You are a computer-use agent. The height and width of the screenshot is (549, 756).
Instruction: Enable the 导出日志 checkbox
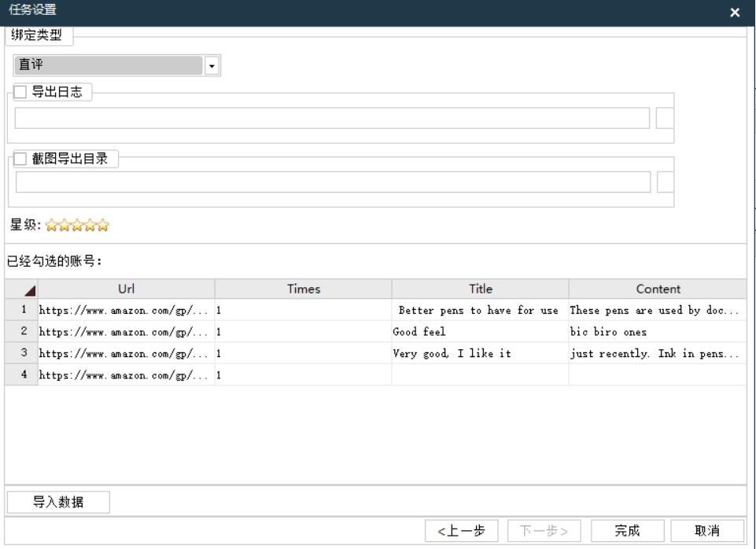coord(20,91)
